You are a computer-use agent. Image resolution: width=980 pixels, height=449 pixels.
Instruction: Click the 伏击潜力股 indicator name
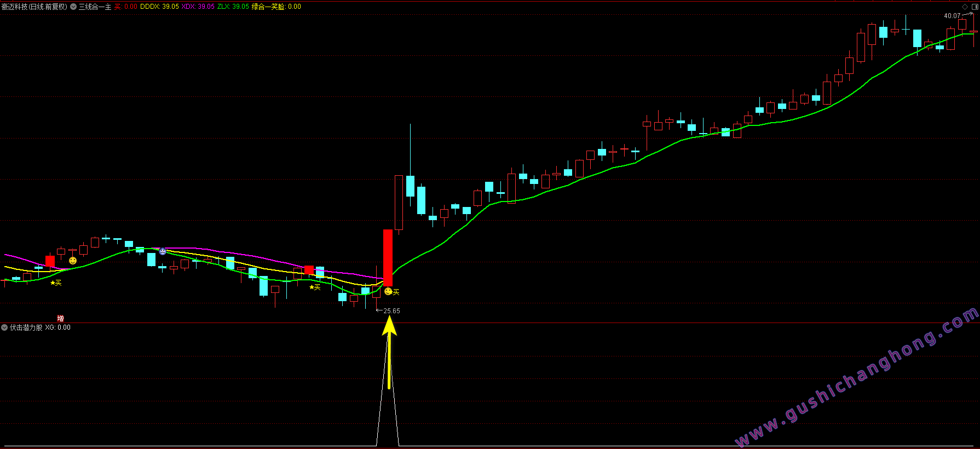[26, 327]
